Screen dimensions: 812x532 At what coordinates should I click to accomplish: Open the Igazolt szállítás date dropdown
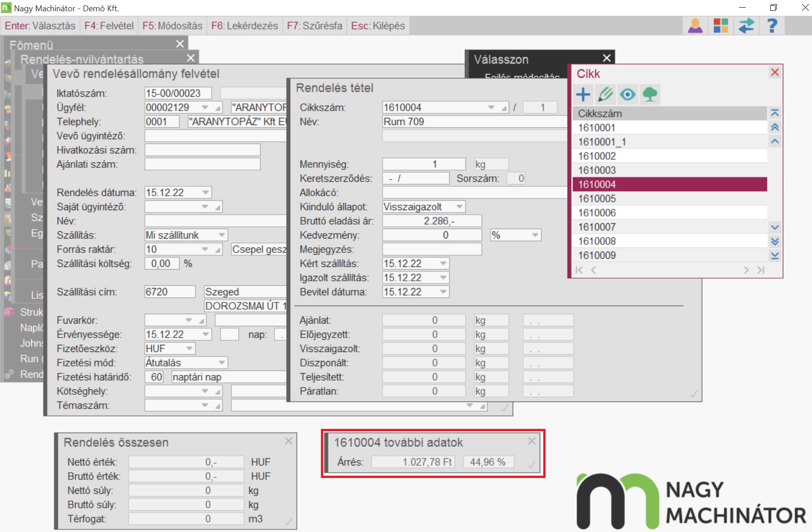click(x=443, y=278)
